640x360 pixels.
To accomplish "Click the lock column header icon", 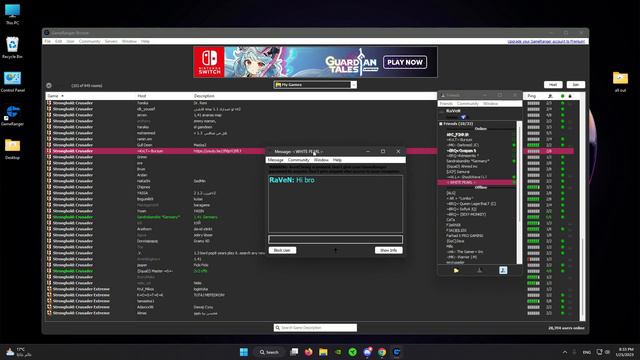I will (x=570, y=96).
